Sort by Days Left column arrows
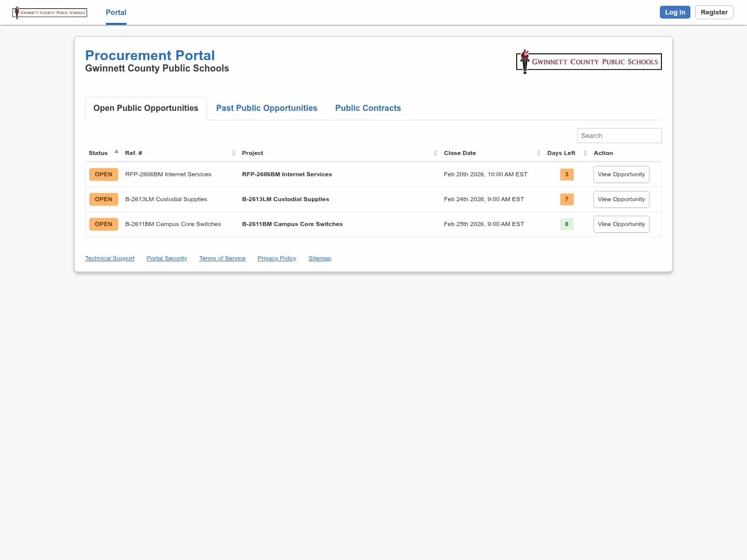The width and height of the screenshot is (747, 560). (x=585, y=153)
